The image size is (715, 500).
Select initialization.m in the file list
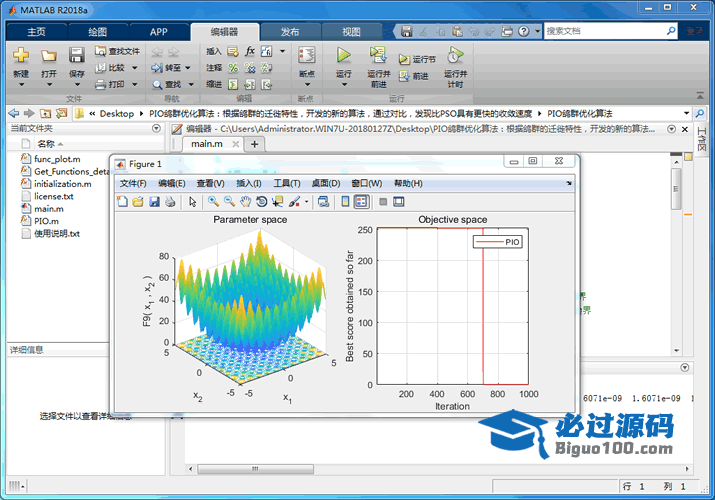(63, 184)
